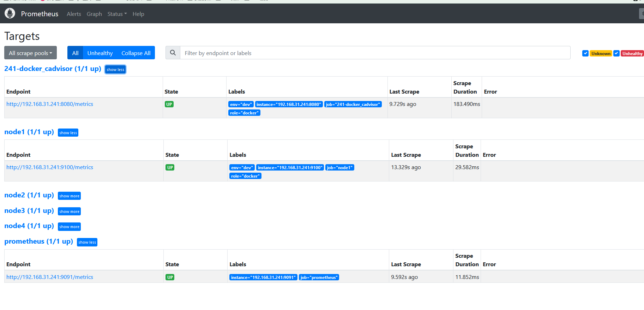This screenshot has height=310, width=644.
Task: Click the node2 (1/1 up) heading
Action: click(29, 195)
